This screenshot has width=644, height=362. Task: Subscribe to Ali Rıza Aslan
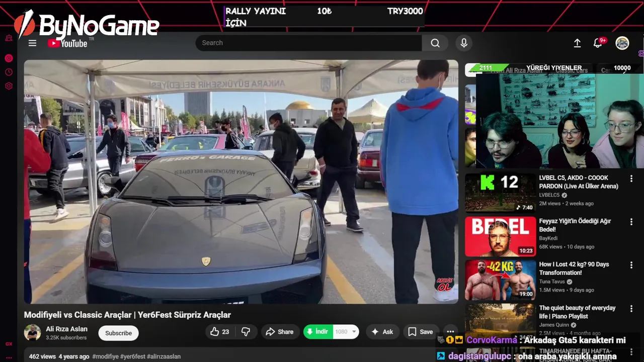click(118, 333)
